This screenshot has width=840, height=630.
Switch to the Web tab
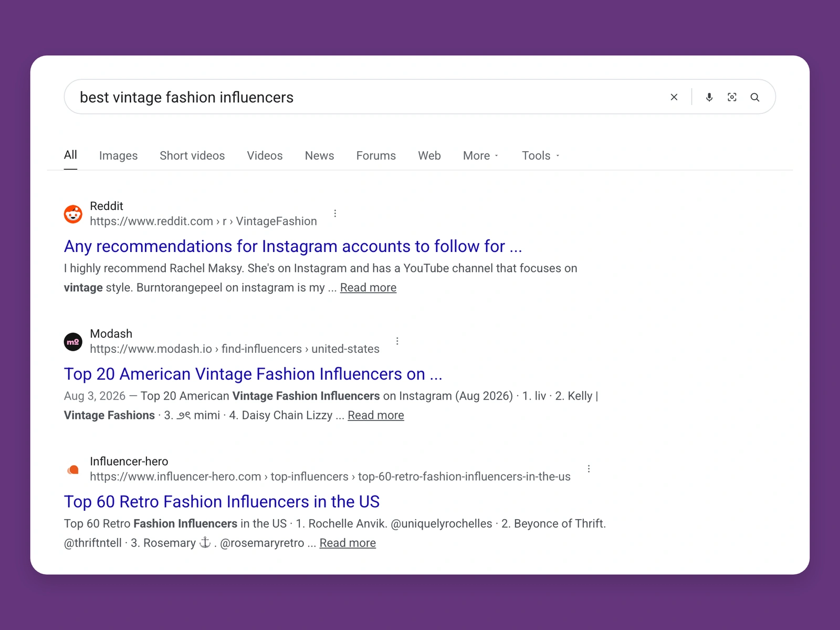click(429, 155)
